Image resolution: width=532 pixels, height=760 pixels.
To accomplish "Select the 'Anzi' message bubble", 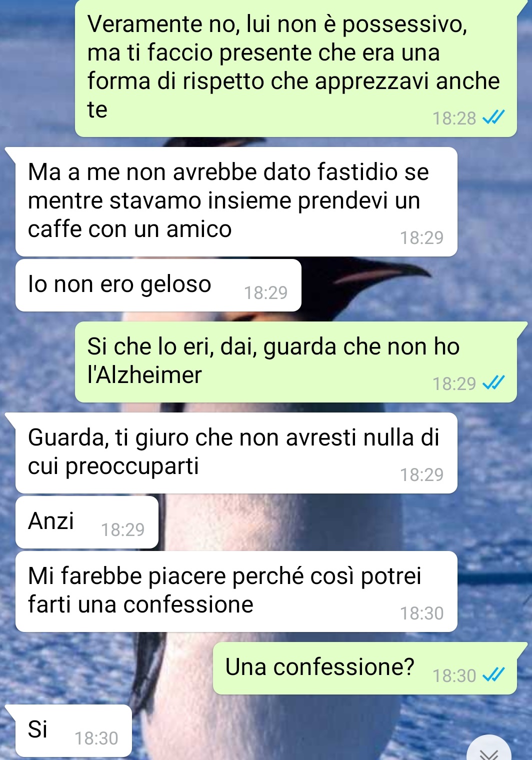I will [x=87, y=522].
